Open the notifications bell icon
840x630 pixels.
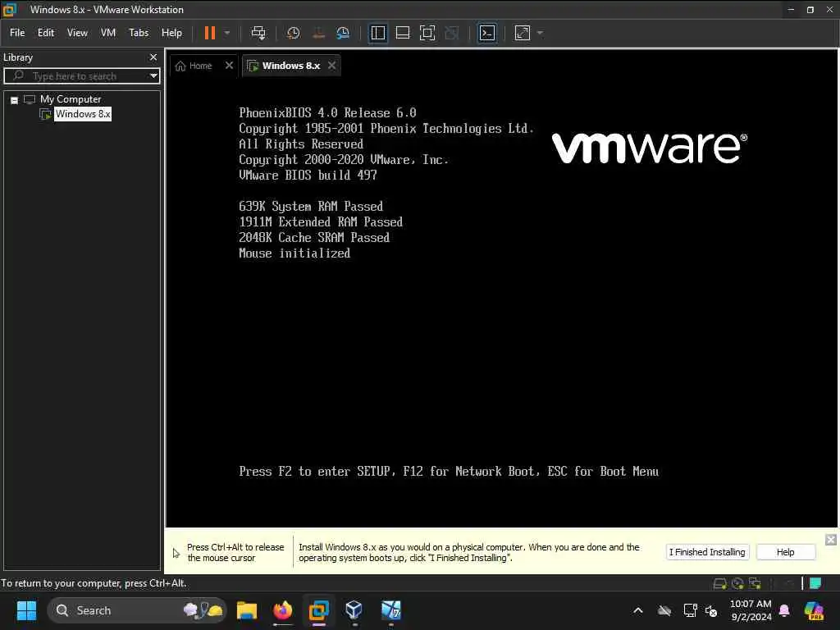(784, 610)
